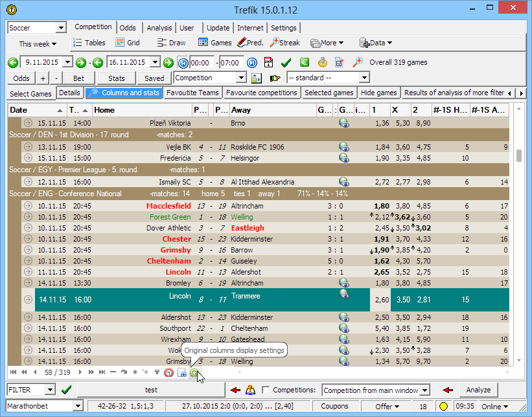532x417 pixels.
Task: Expand the This week period dropdown
Action: 37,44
